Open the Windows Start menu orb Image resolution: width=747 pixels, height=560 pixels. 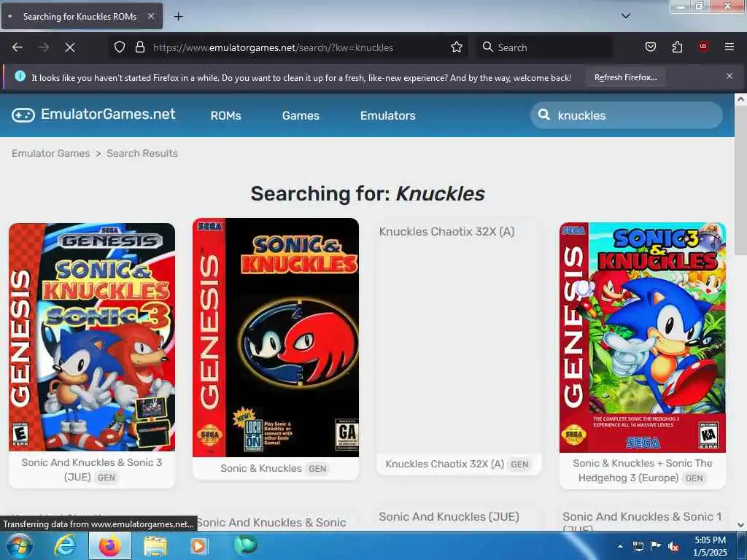point(20,545)
